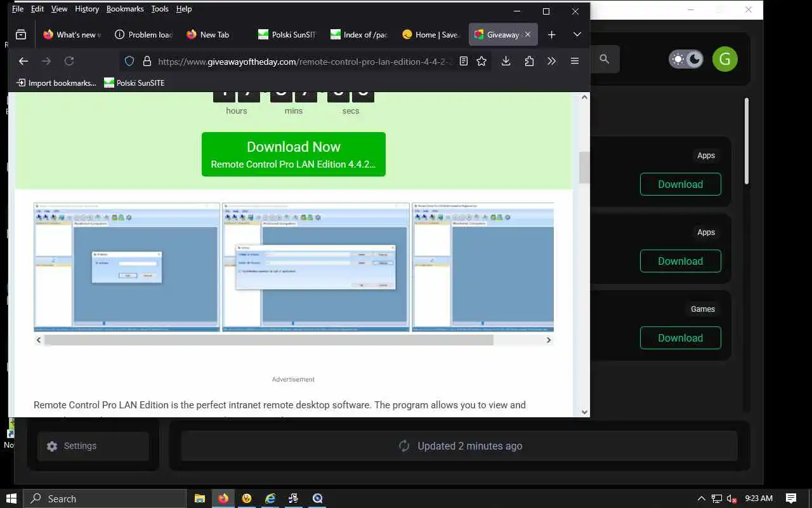This screenshot has height=508, width=812.
Task: Click Download on first Apps card
Action: [680, 184]
